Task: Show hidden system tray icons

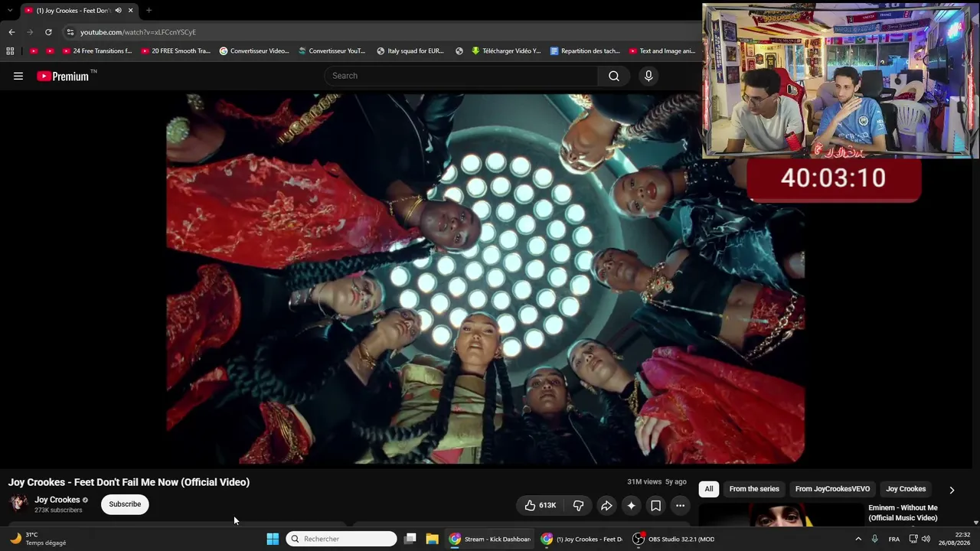Action: (x=858, y=539)
